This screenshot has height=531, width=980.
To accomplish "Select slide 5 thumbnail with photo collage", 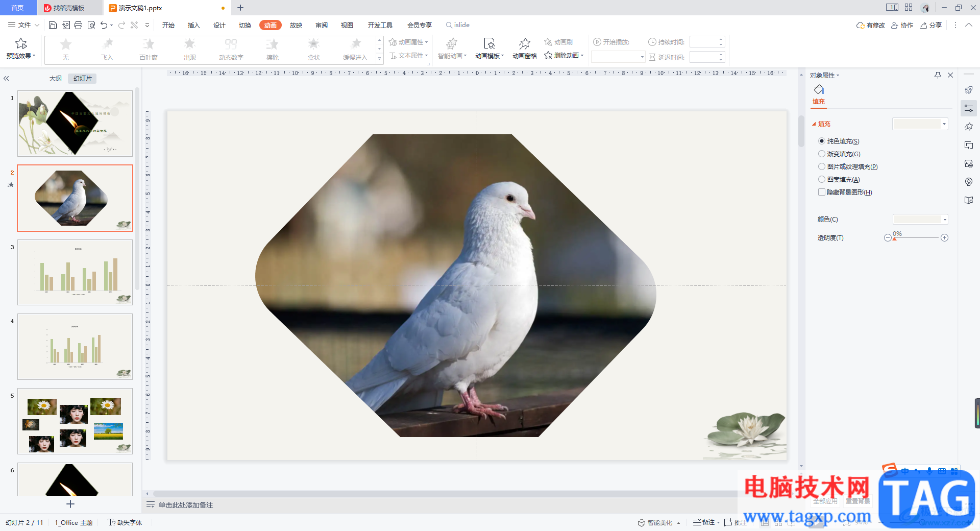I will click(x=75, y=421).
